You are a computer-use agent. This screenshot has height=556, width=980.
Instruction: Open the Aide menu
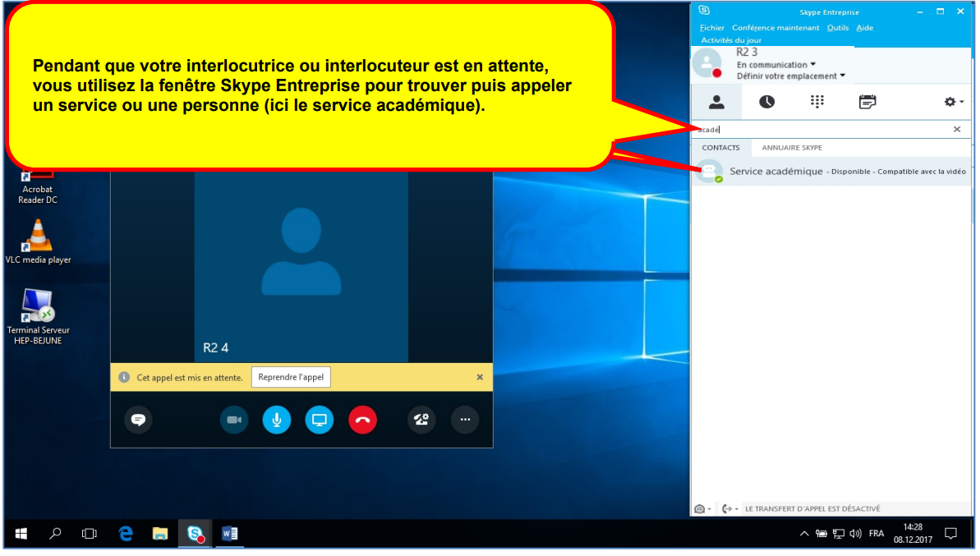[x=864, y=27]
